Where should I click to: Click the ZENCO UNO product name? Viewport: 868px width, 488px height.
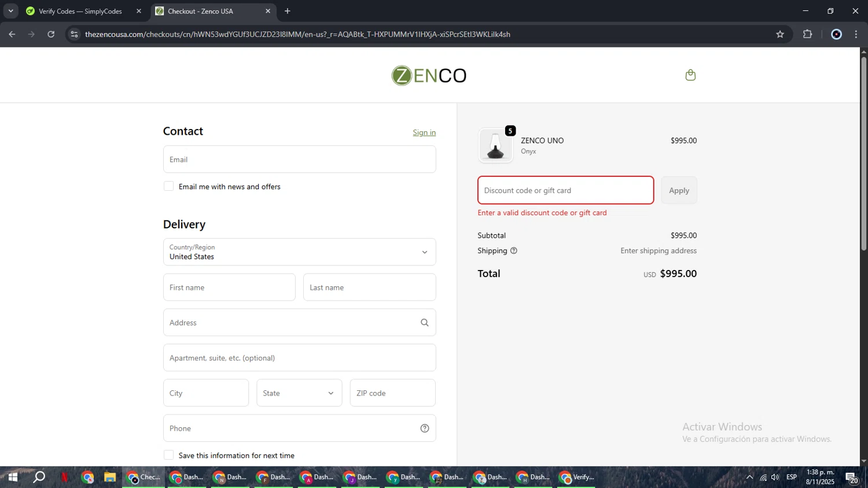click(542, 141)
